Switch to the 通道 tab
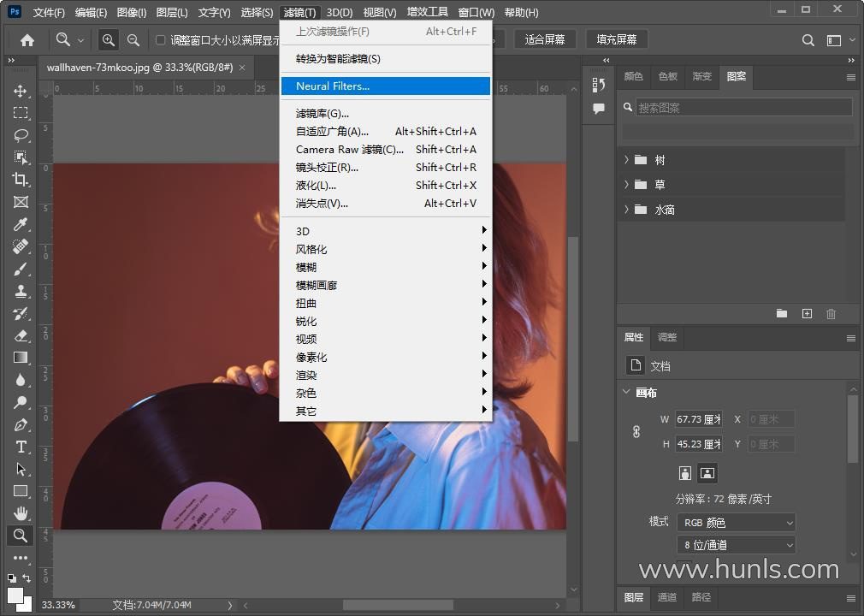864x616 pixels. coord(667,596)
